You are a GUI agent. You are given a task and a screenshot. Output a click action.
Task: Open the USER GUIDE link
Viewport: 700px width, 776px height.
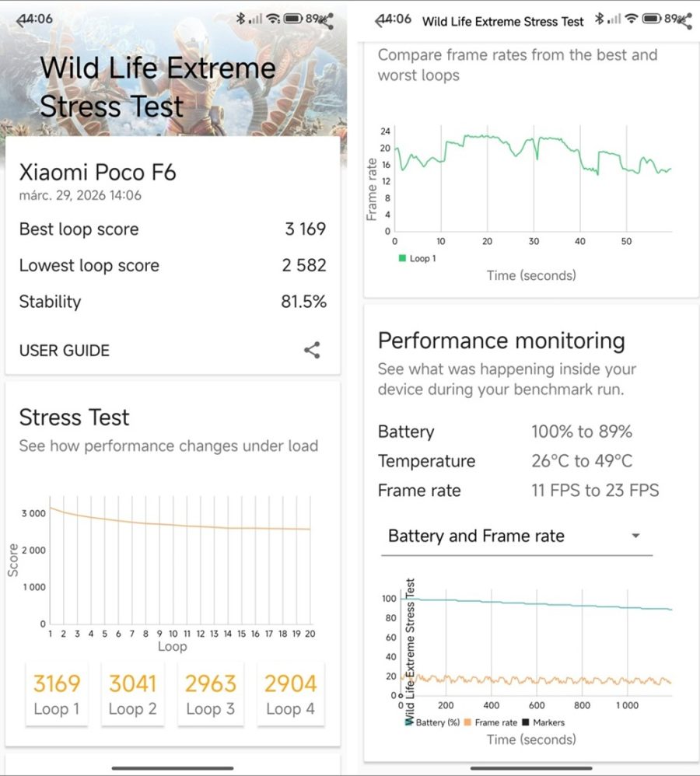64,351
